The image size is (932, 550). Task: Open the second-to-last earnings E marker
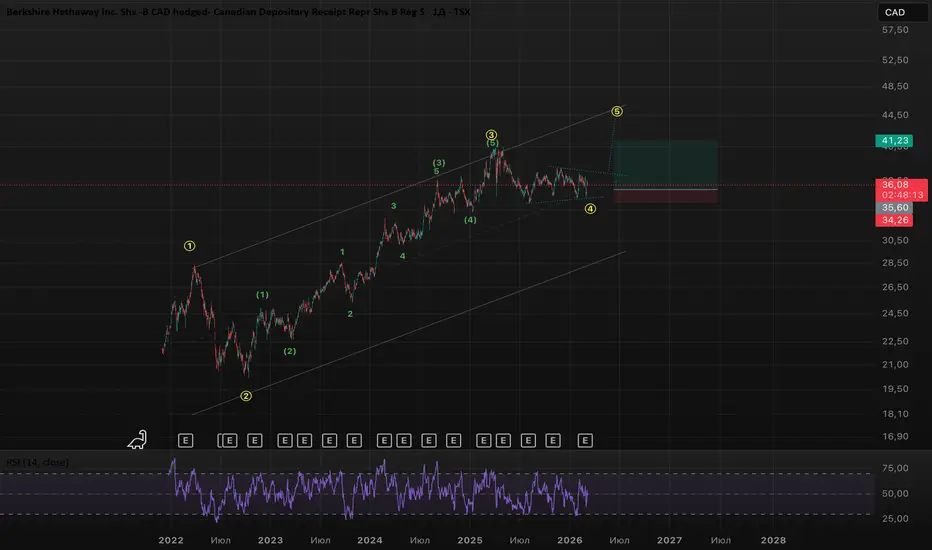(x=553, y=441)
